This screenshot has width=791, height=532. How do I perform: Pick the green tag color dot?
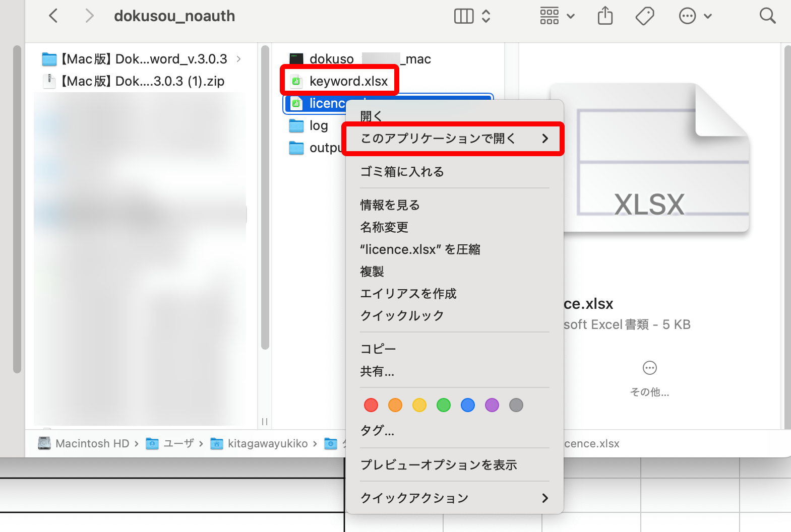click(x=444, y=405)
